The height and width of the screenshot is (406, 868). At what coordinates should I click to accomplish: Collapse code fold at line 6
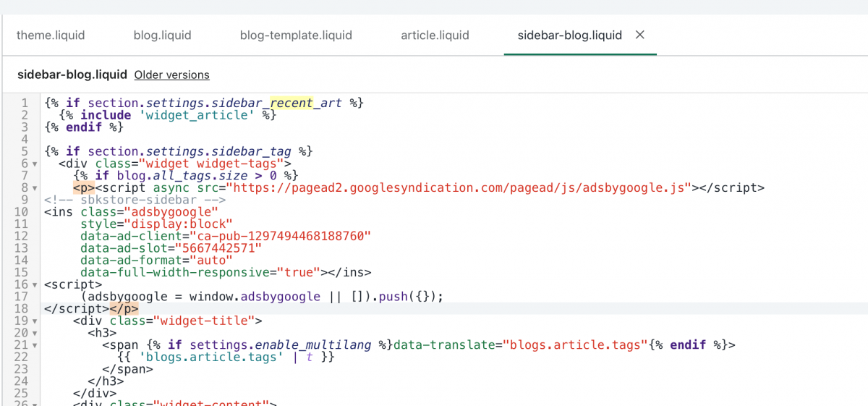[35, 164]
